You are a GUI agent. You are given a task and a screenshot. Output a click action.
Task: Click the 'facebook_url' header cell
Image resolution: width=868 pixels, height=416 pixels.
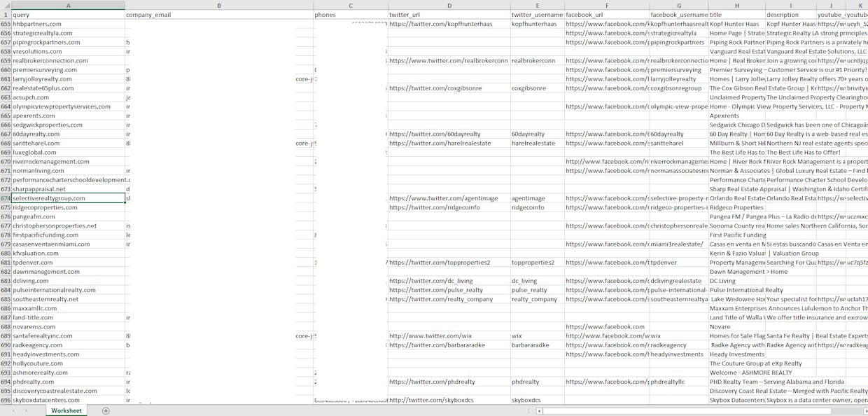coord(607,15)
